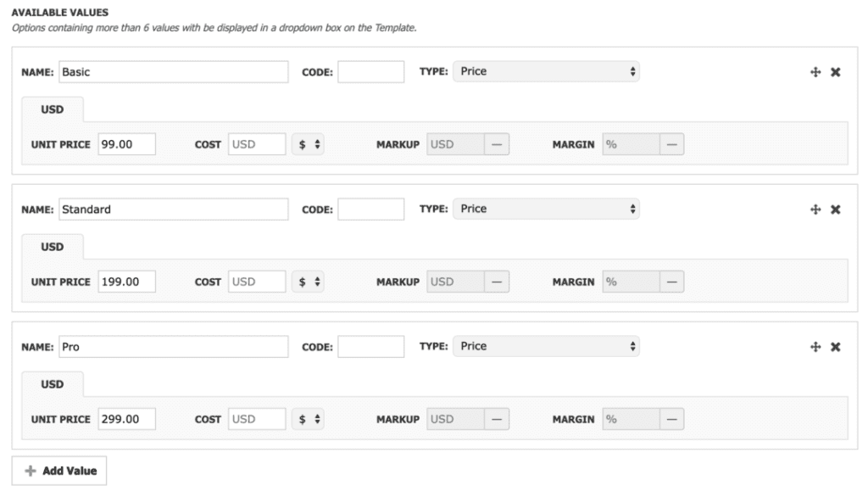Click the unit price field showing 199.00
This screenshot has height=497, width=868.
pyautogui.click(x=126, y=282)
